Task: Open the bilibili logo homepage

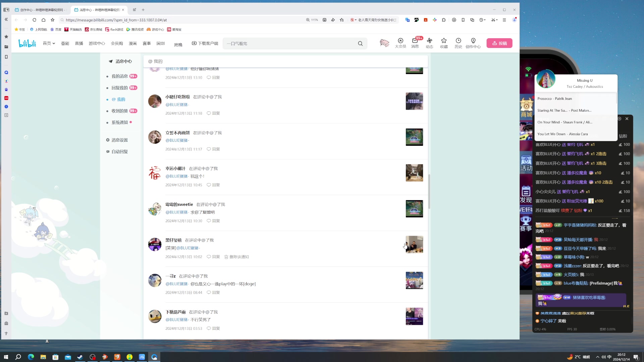Action: [x=27, y=43]
